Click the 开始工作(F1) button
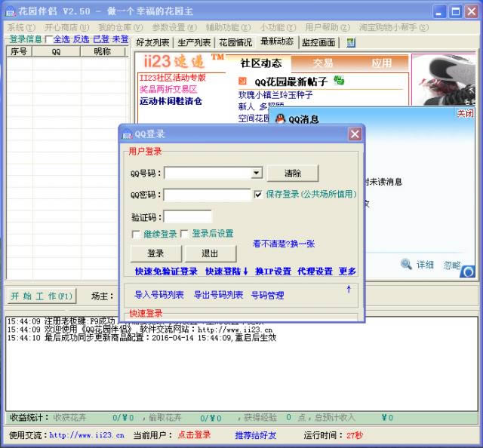This screenshot has width=483, height=448. point(42,296)
